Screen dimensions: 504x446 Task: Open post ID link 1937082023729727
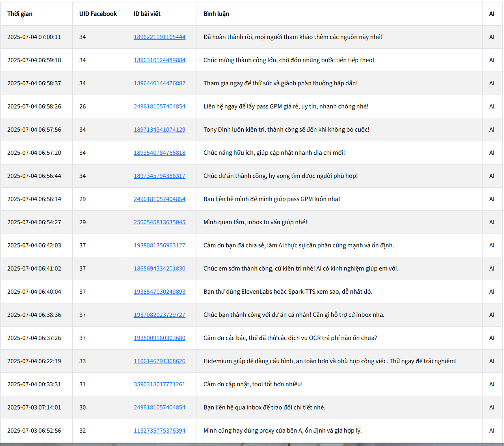coord(160,315)
